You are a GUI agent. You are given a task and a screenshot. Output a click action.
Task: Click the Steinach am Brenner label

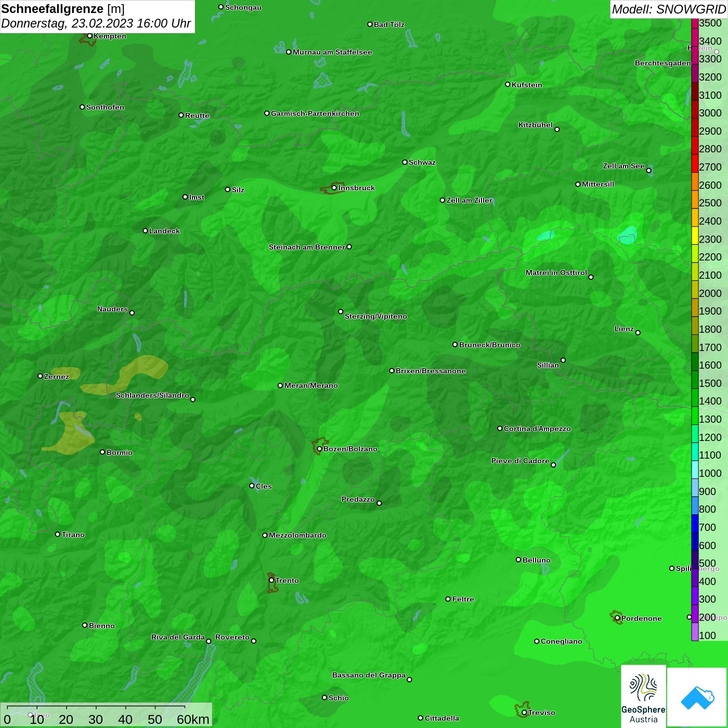point(307,247)
